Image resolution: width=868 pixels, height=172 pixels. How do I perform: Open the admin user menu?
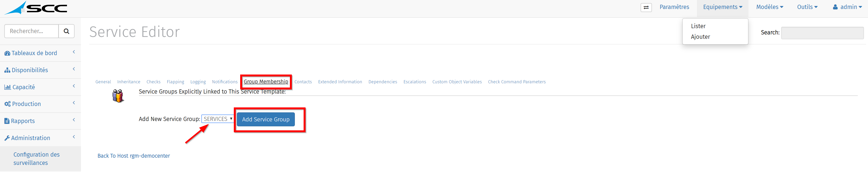click(x=847, y=7)
